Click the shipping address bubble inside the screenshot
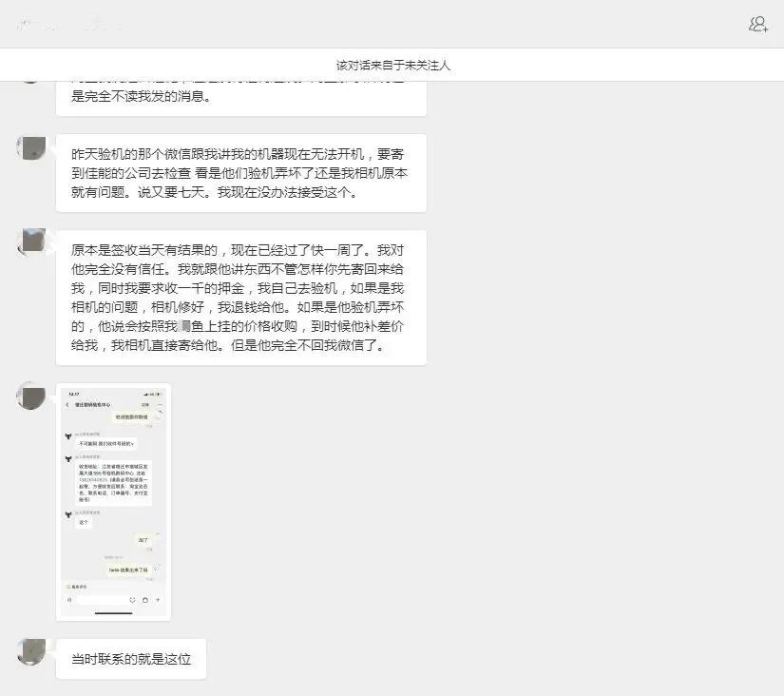Image resolution: width=784 pixels, height=696 pixels. pos(112,481)
